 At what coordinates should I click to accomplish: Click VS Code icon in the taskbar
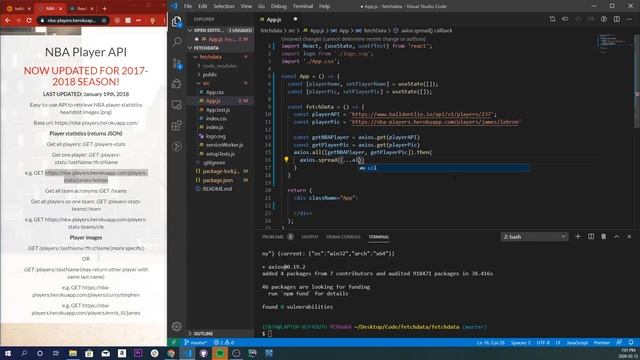tap(187, 353)
